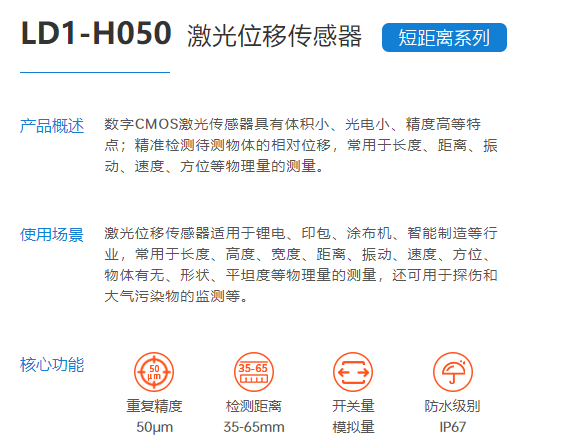
Task: Click the usage scenario description paragraph
Action: [301, 265]
